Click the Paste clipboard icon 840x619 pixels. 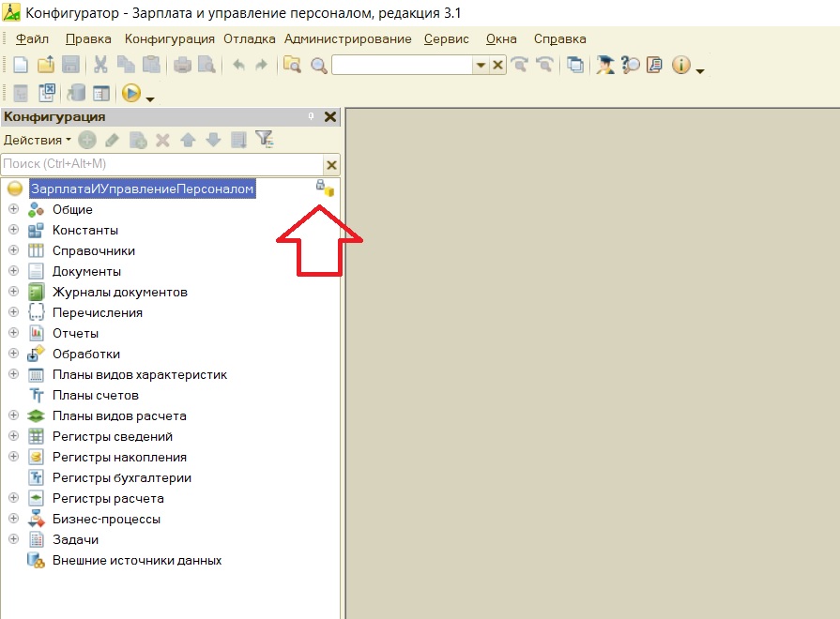pos(151,65)
